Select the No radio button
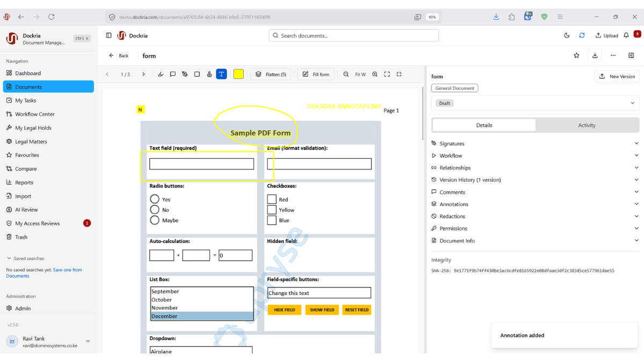 (155, 210)
